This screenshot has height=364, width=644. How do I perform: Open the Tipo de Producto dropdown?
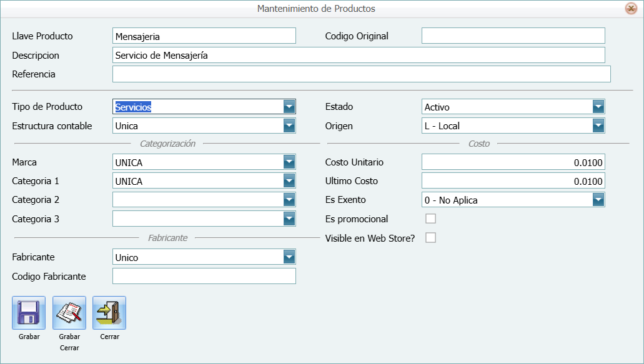pos(289,106)
